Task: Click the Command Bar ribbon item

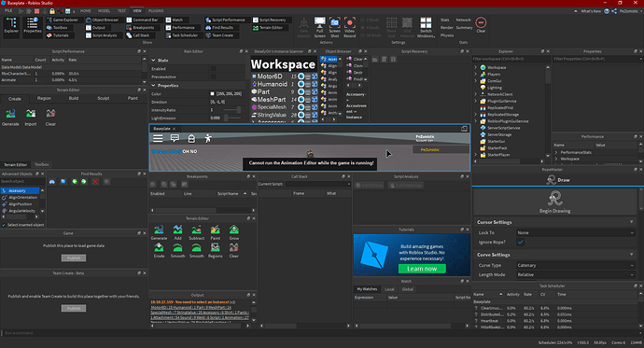Action: click(142, 20)
